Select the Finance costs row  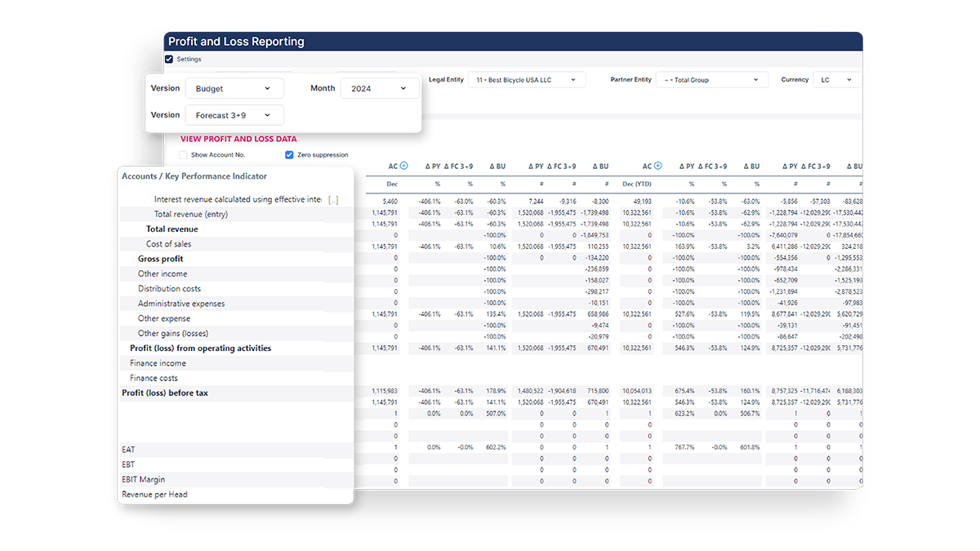(236, 378)
